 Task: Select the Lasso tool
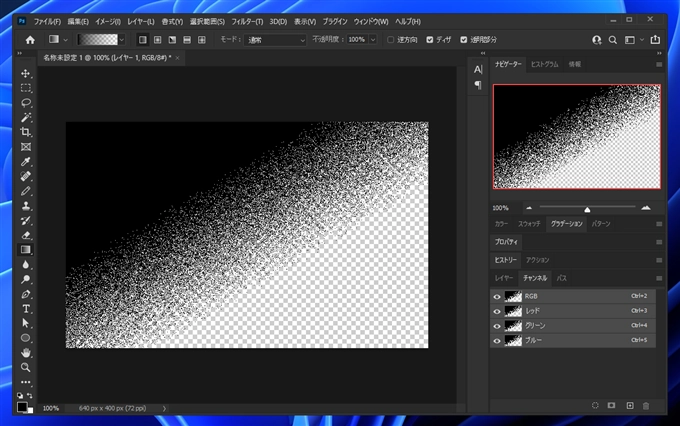tap(26, 102)
